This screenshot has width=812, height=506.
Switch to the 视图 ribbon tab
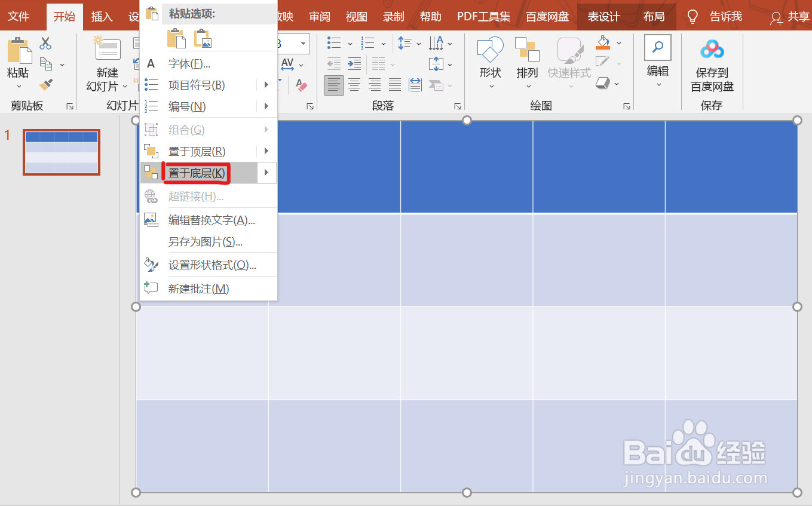tap(357, 17)
